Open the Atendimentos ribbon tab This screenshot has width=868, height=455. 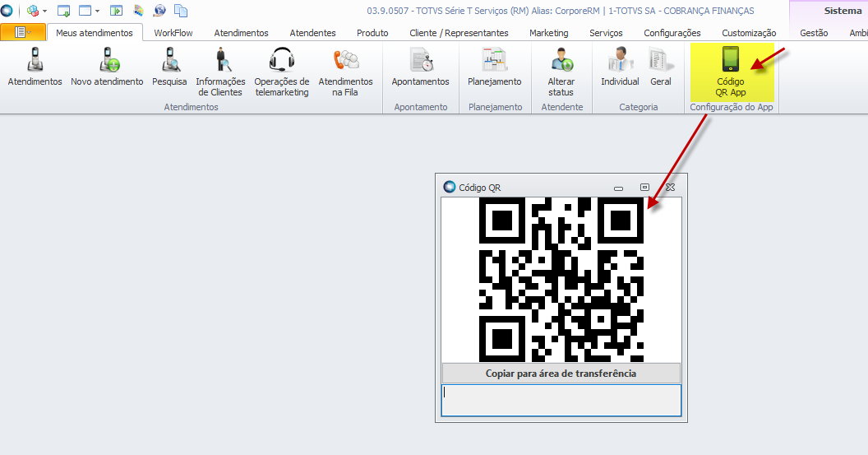click(x=242, y=33)
